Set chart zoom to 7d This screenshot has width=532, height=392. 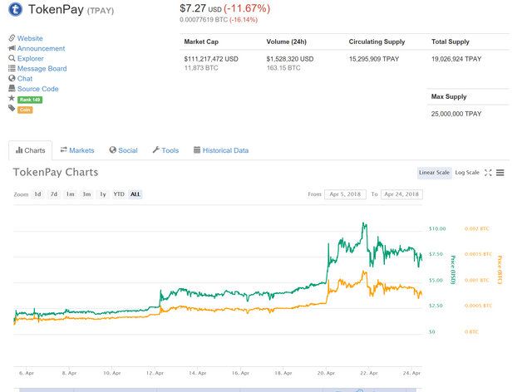point(54,194)
